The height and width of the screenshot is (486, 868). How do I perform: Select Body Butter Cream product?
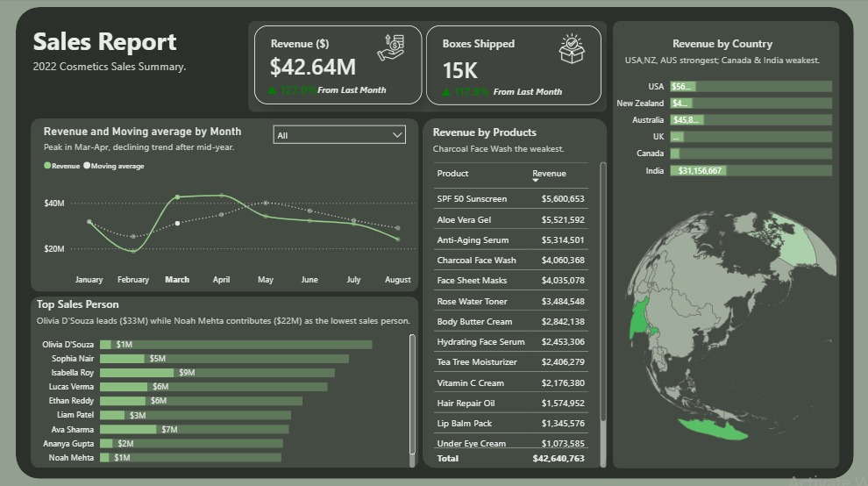(474, 321)
